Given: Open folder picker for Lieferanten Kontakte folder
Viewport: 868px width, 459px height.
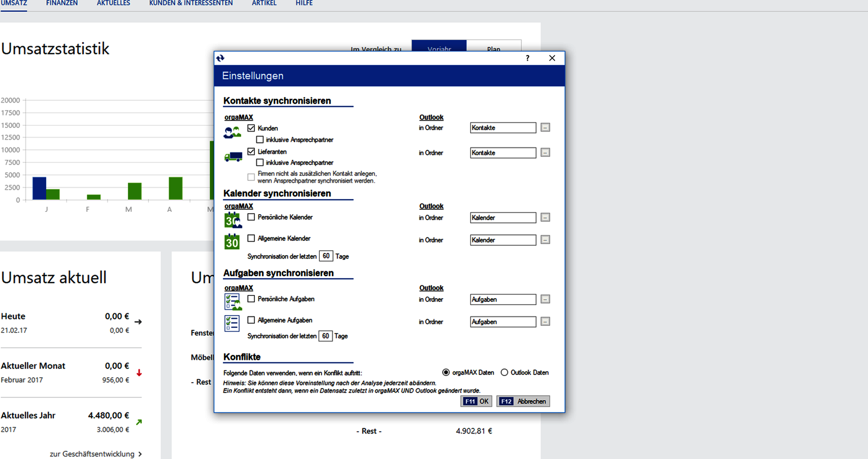Looking at the screenshot, I should pos(545,153).
